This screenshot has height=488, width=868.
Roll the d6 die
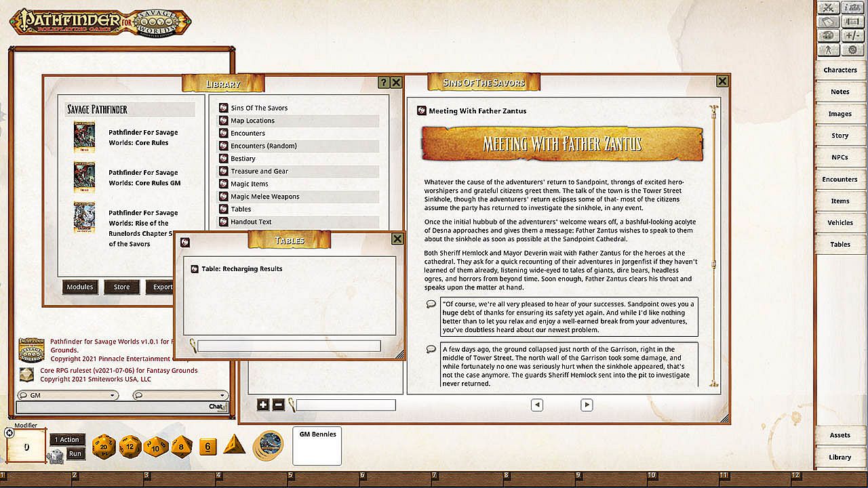point(208,447)
